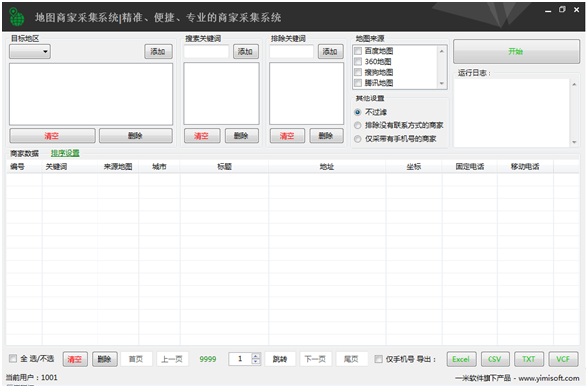The width and height of the screenshot is (588, 388).
Task: Click the 标题 column header
Action: coord(224,167)
